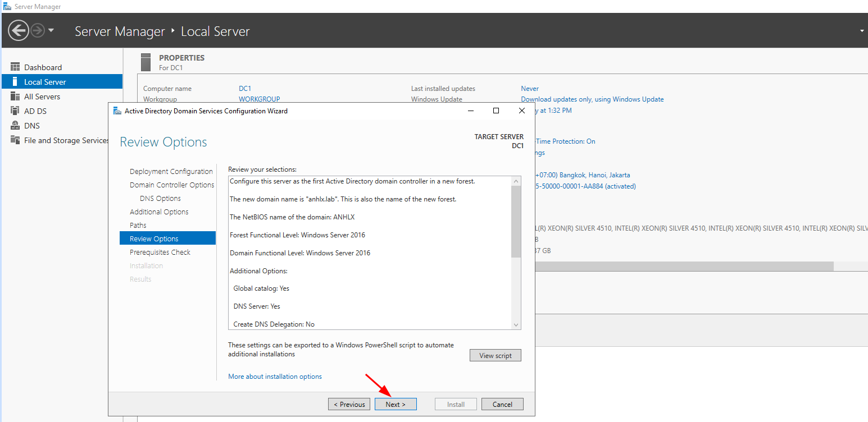Open More about installation options link
The image size is (868, 422).
tap(275, 377)
